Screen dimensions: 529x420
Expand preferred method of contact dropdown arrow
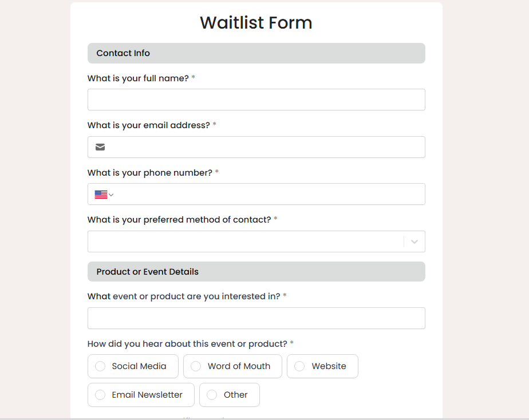pyautogui.click(x=414, y=241)
